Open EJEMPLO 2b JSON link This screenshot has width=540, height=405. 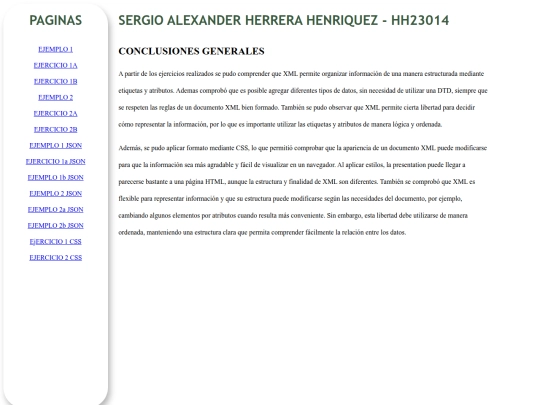coord(55,225)
